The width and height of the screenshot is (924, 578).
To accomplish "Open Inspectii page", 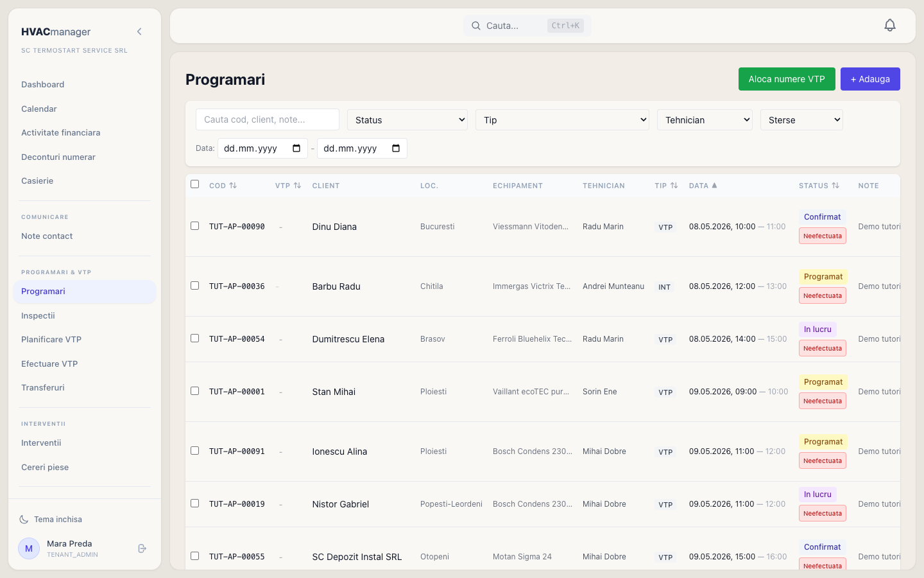I will point(38,316).
